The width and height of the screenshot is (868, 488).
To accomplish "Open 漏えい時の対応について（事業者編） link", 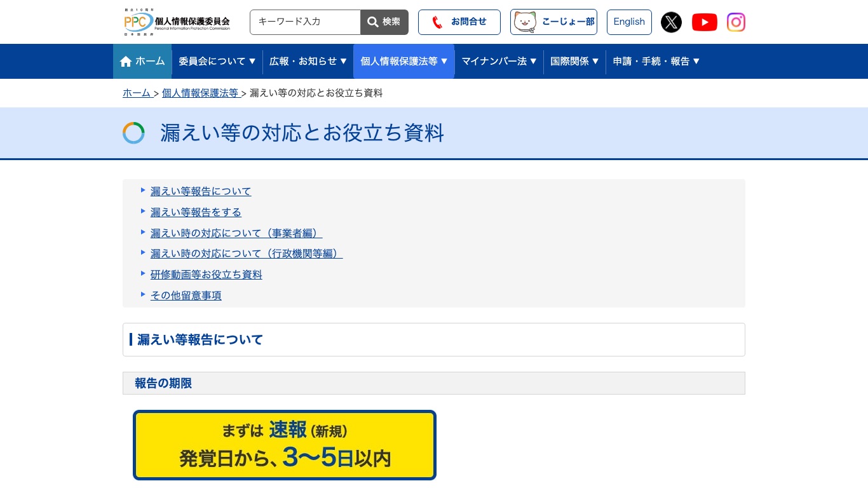I will (x=236, y=233).
